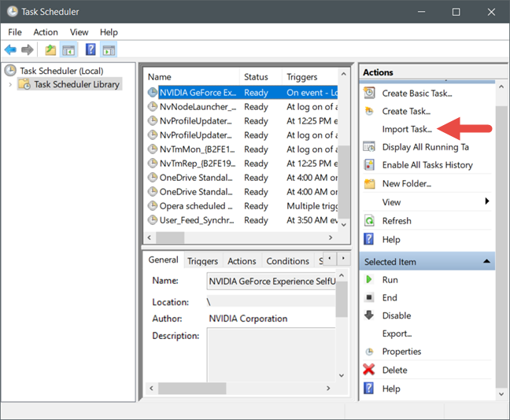Click the Name field with NVIDIA GeForce Experience
This screenshot has width=510, height=420.
click(272, 282)
